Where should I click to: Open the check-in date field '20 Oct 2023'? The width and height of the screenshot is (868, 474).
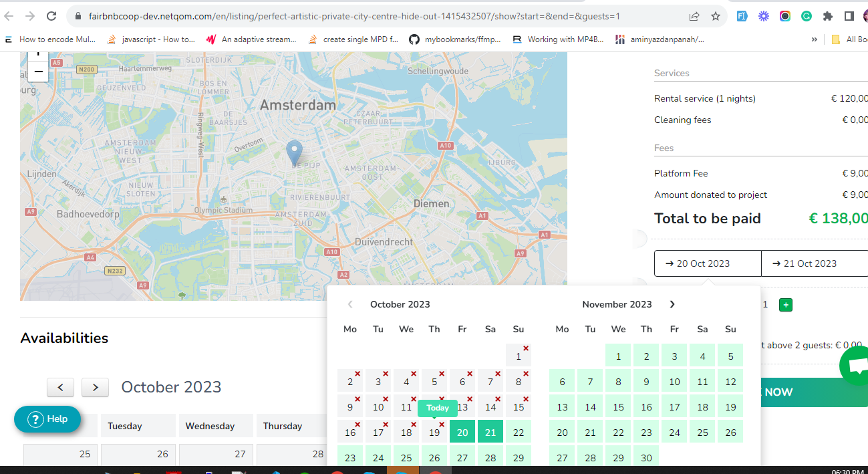pos(708,263)
